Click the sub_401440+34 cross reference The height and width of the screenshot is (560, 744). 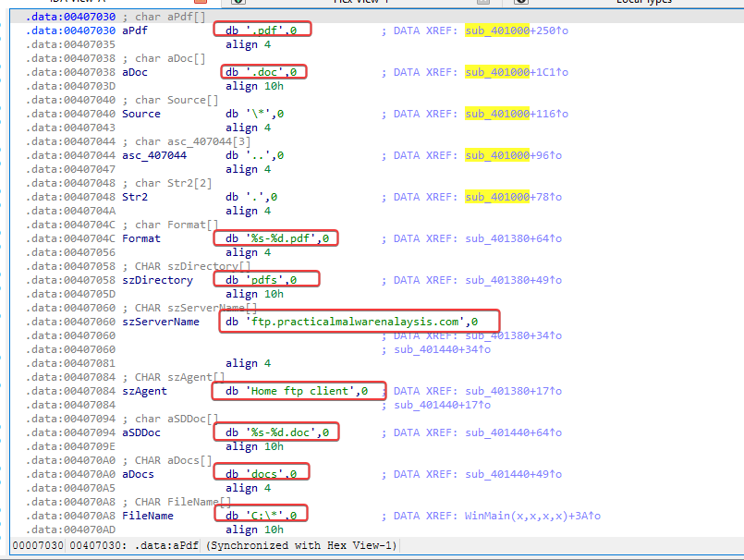click(442, 349)
